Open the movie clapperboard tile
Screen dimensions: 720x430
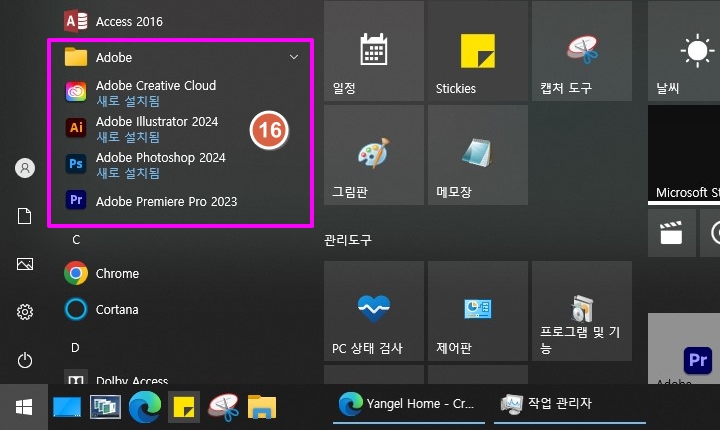tap(671, 232)
